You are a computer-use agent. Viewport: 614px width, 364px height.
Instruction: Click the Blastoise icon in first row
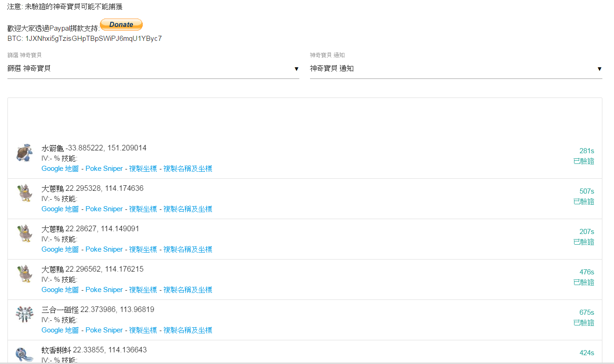(24, 153)
